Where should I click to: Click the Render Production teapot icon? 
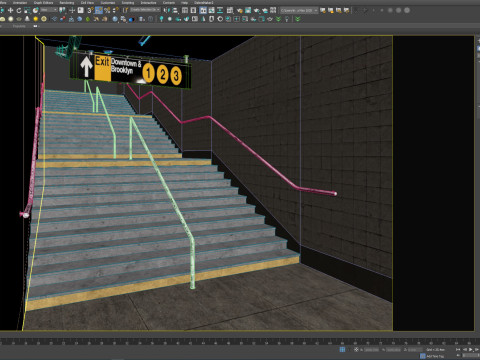coord(256,10)
